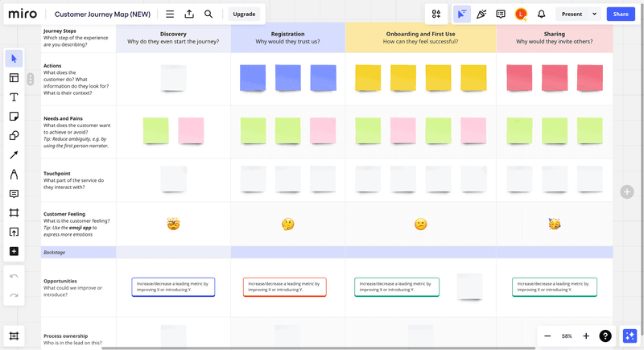644x350 pixels.
Task: Toggle the cursor tracking icon
Action: point(461,14)
